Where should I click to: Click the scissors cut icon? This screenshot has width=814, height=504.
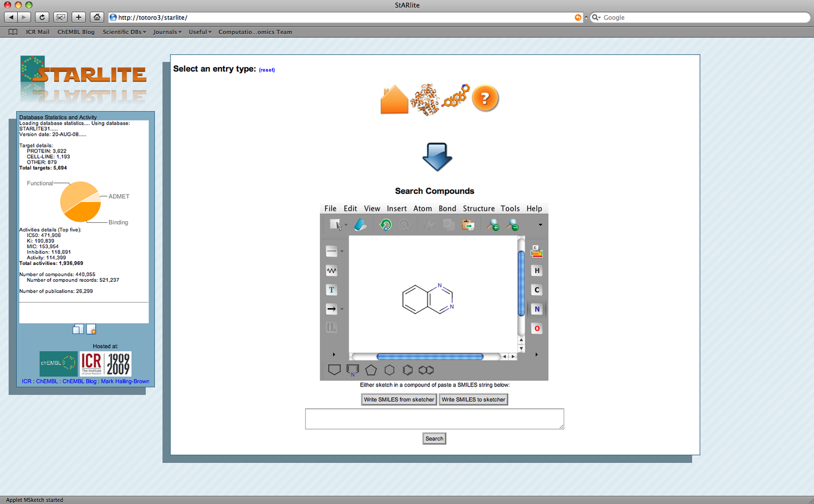click(x=430, y=224)
